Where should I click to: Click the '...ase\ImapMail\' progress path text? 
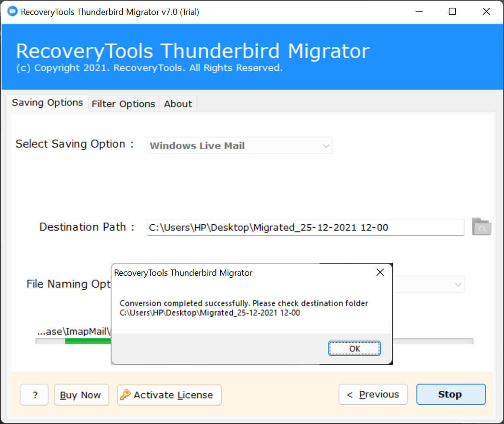(74, 331)
